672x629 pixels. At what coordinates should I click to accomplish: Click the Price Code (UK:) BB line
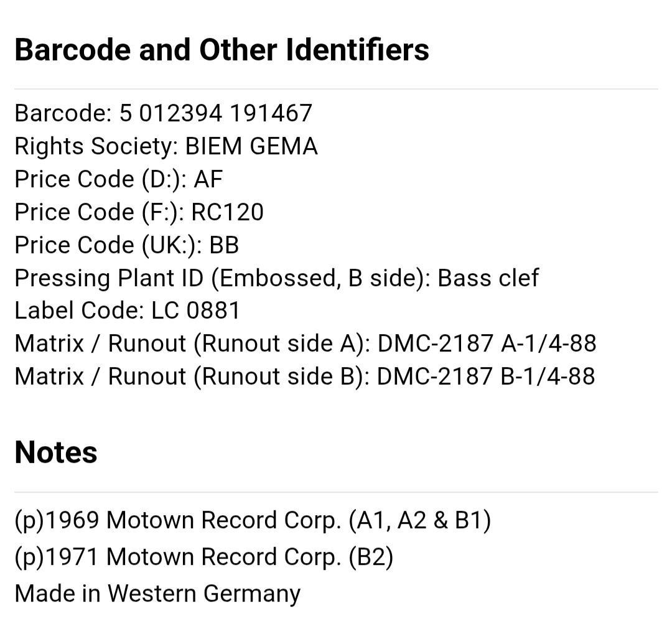click(x=127, y=245)
